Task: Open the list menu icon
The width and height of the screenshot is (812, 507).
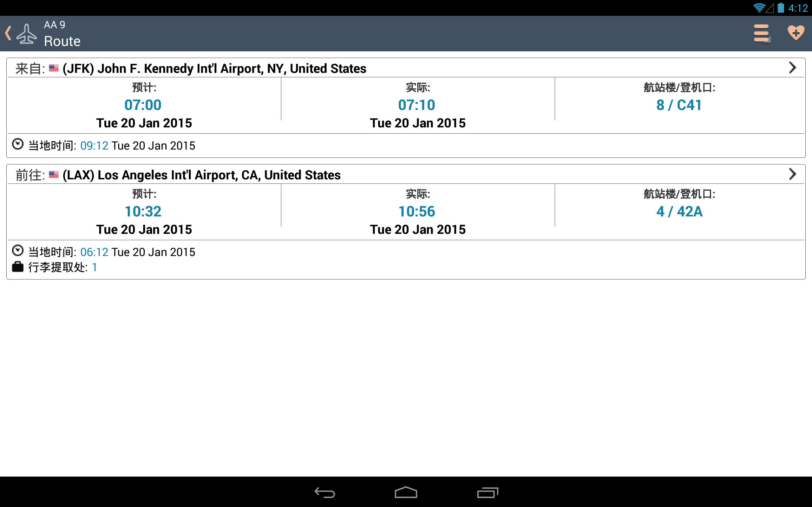Action: (761, 34)
